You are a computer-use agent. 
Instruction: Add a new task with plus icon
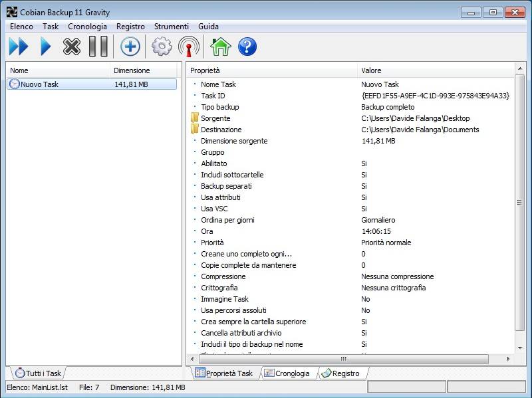130,47
